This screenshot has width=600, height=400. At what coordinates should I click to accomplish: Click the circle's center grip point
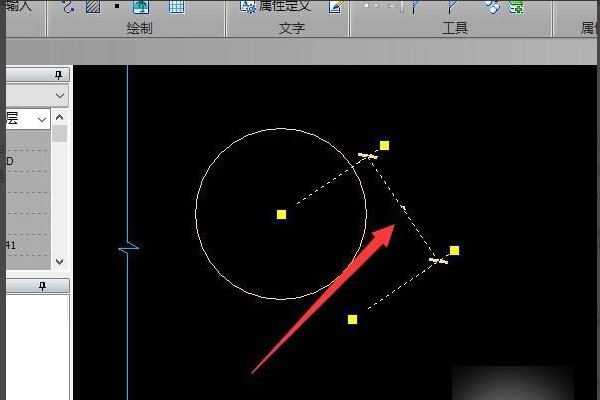pos(281,214)
